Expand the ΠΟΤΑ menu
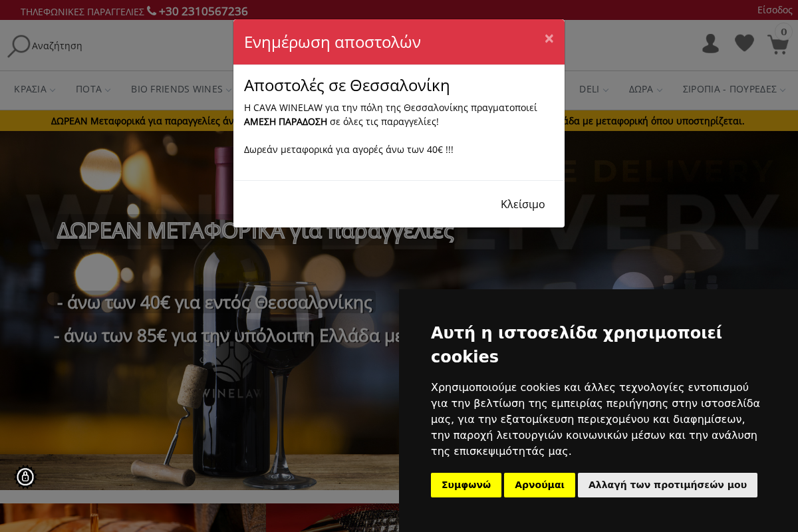 click(93, 89)
